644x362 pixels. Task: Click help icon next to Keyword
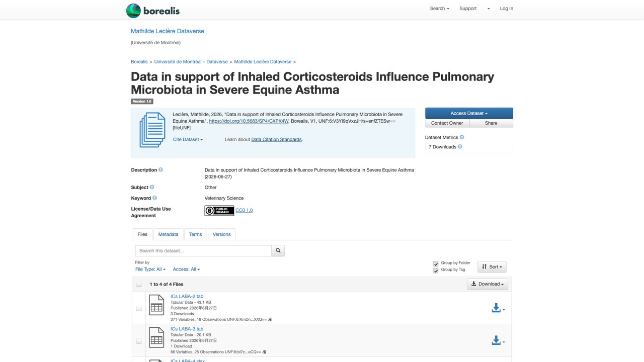(x=155, y=198)
